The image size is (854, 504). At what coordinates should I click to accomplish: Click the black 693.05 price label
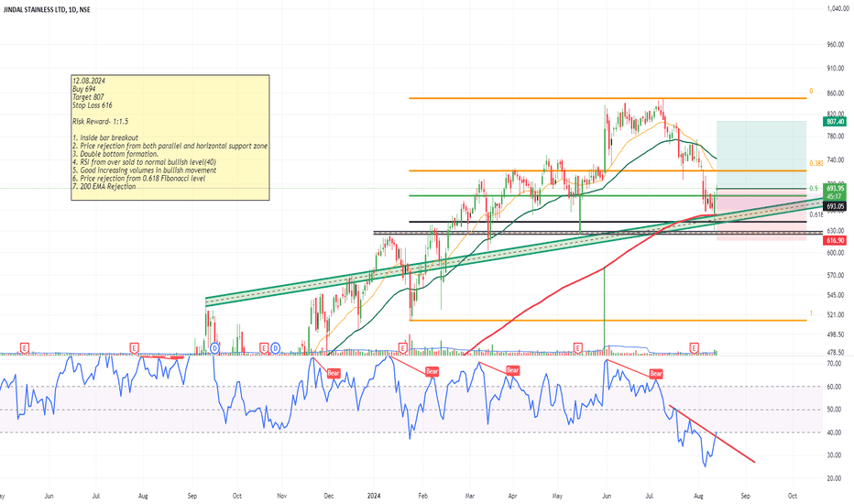tap(835, 206)
